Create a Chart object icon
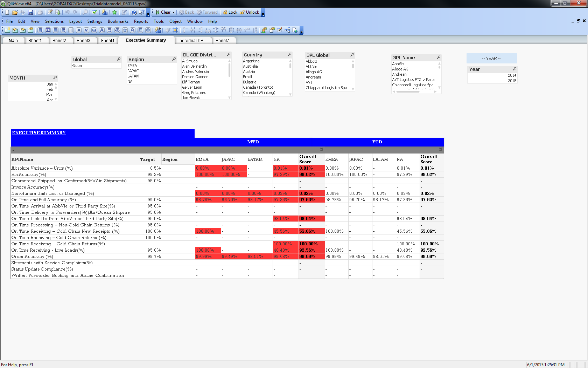This screenshot has height=368, width=588. [x=71, y=30]
